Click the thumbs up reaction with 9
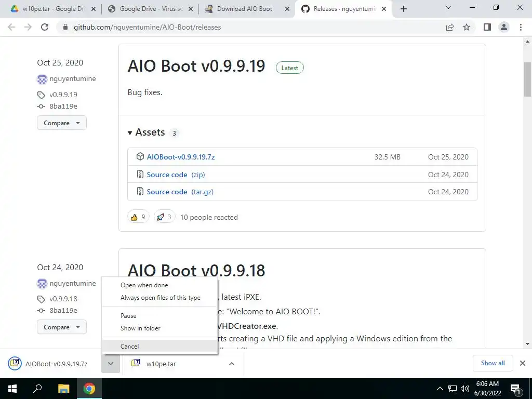This screenshot has width=532, height=399. [138, 217]
